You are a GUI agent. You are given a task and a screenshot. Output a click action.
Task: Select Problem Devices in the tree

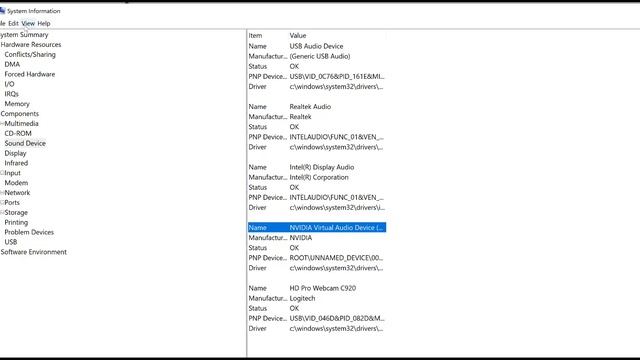29,232
